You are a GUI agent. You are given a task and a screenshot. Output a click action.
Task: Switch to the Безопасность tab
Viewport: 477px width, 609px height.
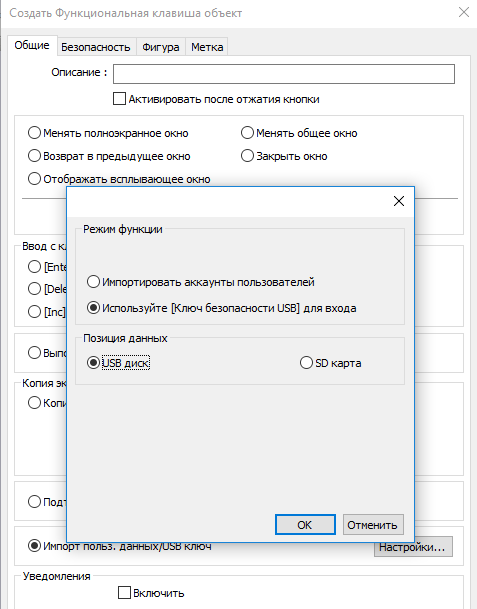tap(96, 47)
